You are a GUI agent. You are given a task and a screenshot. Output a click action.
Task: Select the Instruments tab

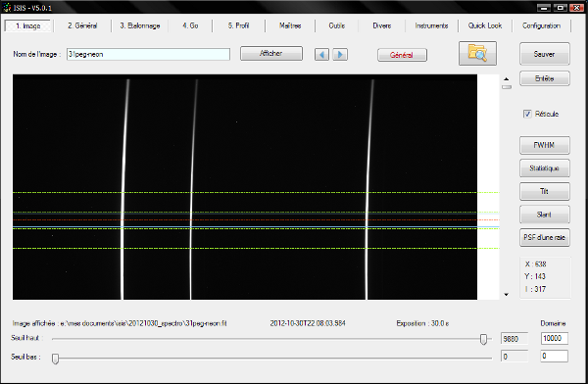click(x=431, y=25)
